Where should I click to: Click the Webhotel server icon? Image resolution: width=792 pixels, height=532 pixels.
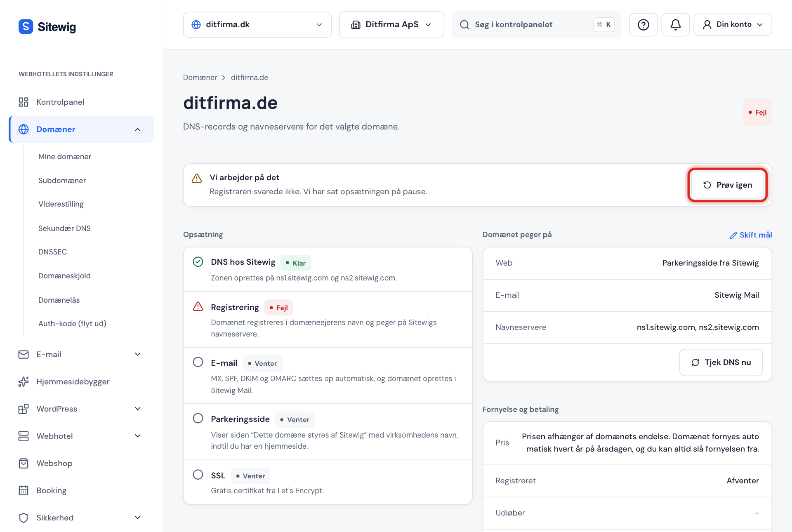pyautogui.click(x=24, y=436)
